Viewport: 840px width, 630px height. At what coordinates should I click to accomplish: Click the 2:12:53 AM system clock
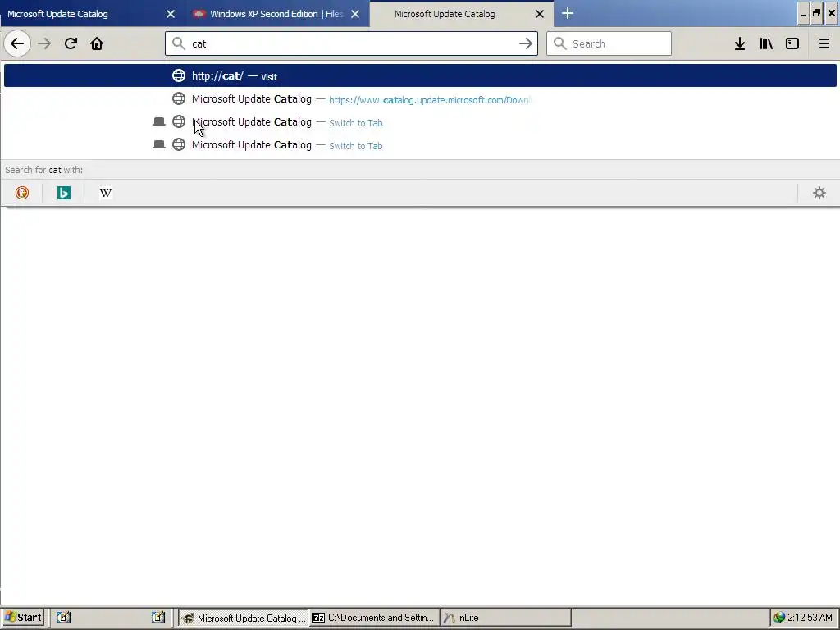tap(810, 617)
